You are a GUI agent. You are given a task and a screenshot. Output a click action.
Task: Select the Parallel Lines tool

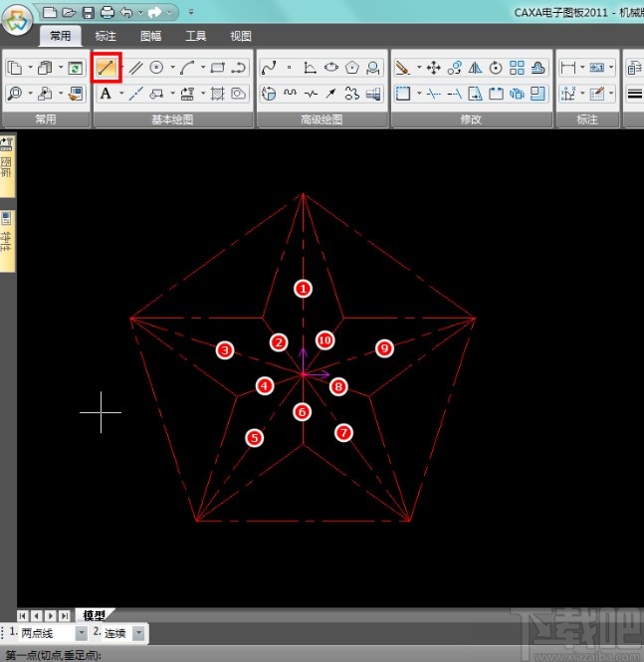136,68
